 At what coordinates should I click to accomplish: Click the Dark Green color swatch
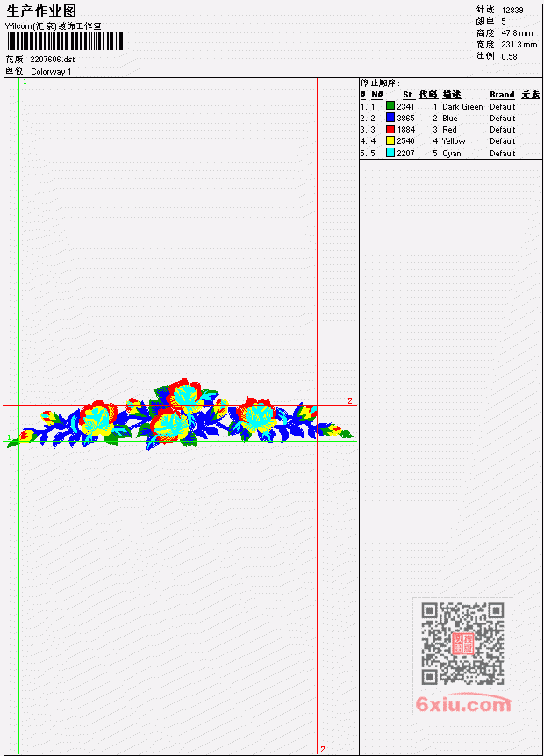(390, 106)
